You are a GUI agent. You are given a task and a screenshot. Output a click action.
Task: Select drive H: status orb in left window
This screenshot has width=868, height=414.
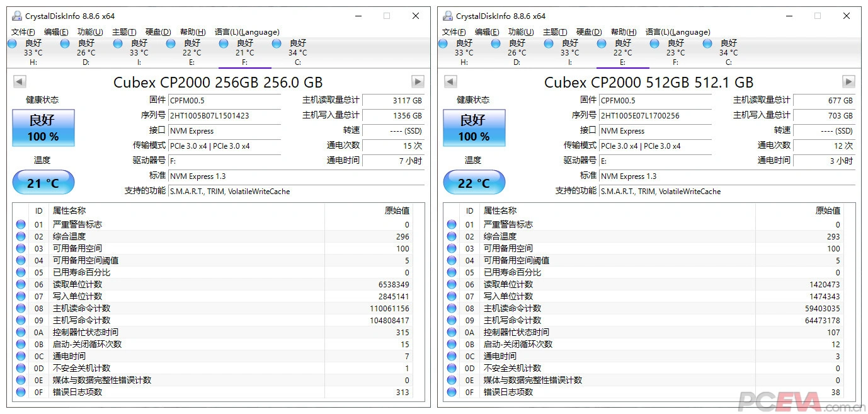[x=12, y=43]
